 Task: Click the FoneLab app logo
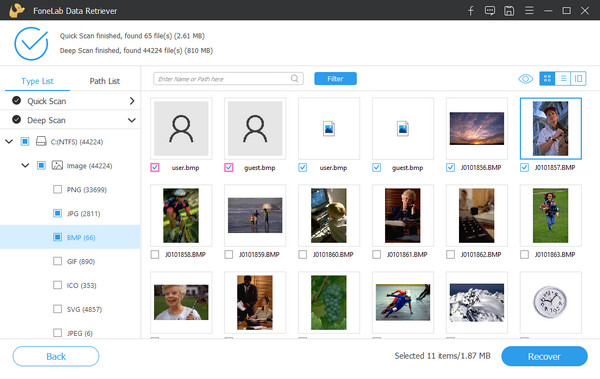click(x=17, y=10)
